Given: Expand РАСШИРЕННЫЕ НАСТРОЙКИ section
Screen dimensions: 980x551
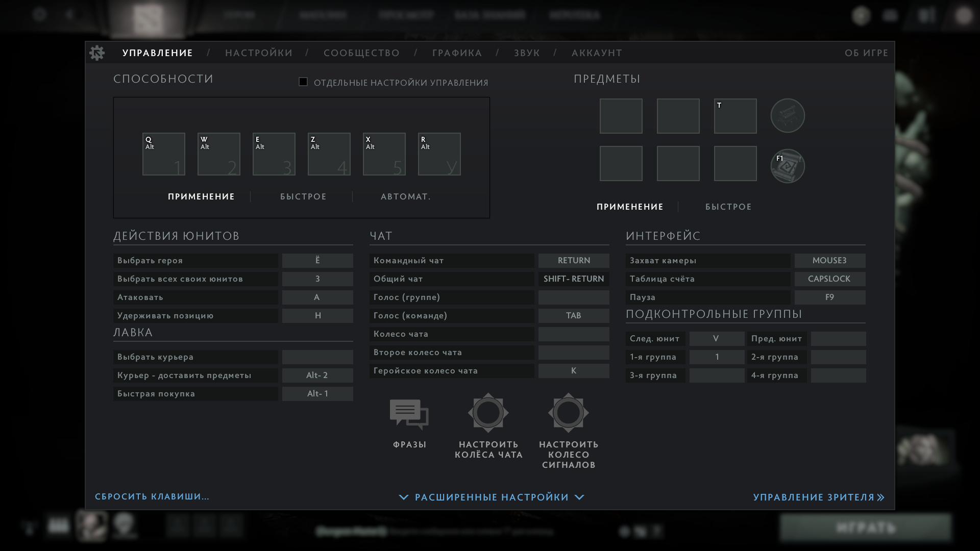Looking at the screenshot, I should pos(492,497).
